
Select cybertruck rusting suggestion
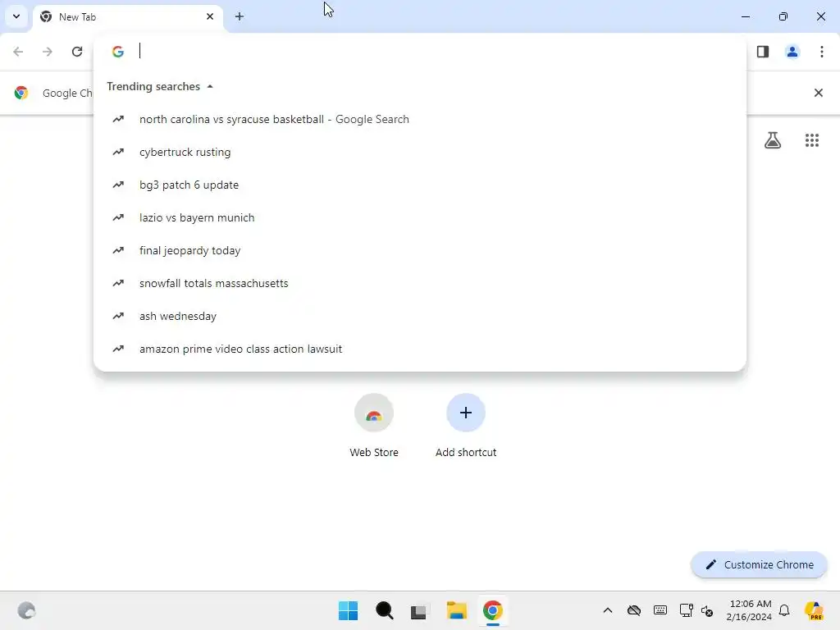coord(419,152)
